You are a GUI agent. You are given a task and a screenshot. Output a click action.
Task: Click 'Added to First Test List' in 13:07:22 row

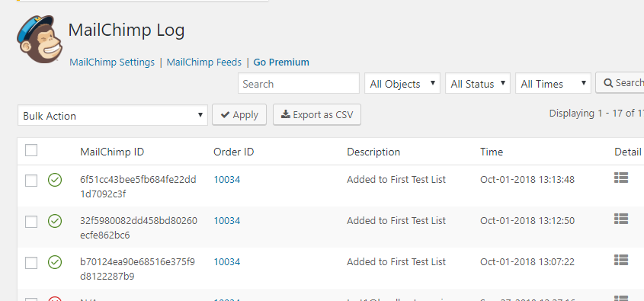point(396,261)
